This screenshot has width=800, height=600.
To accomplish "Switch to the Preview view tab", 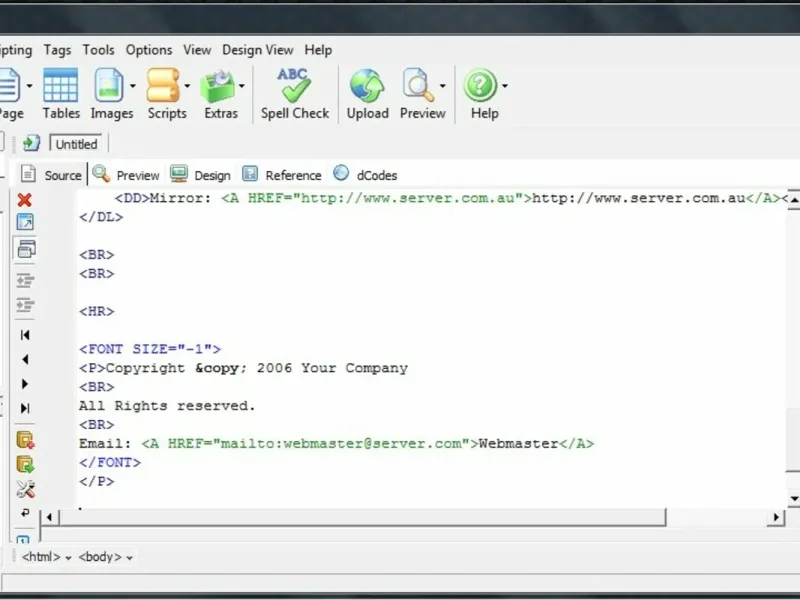I will point(127,175).
